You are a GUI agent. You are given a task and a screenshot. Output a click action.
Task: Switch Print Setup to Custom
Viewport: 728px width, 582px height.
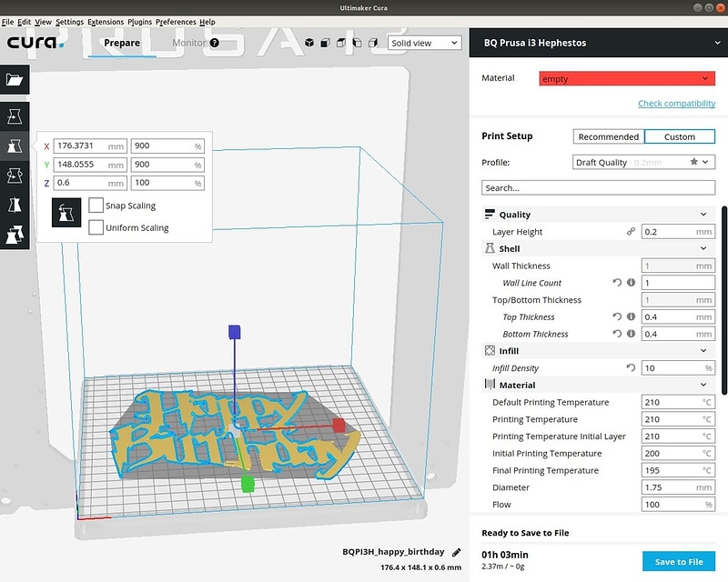679,136
